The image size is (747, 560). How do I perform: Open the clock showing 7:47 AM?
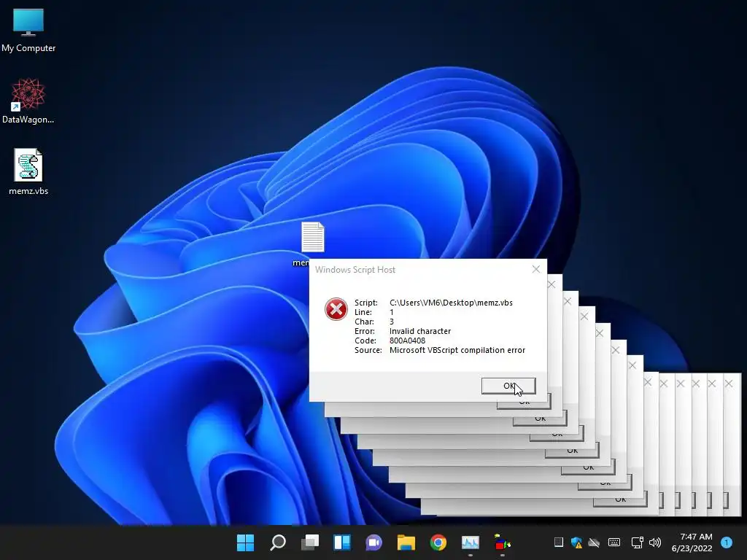coord(692,542)
